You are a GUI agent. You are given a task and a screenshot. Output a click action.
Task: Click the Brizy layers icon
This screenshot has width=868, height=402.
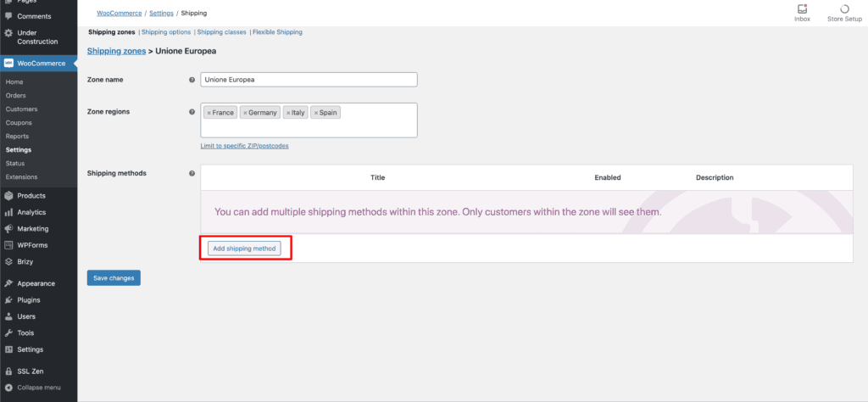point(8,261)
